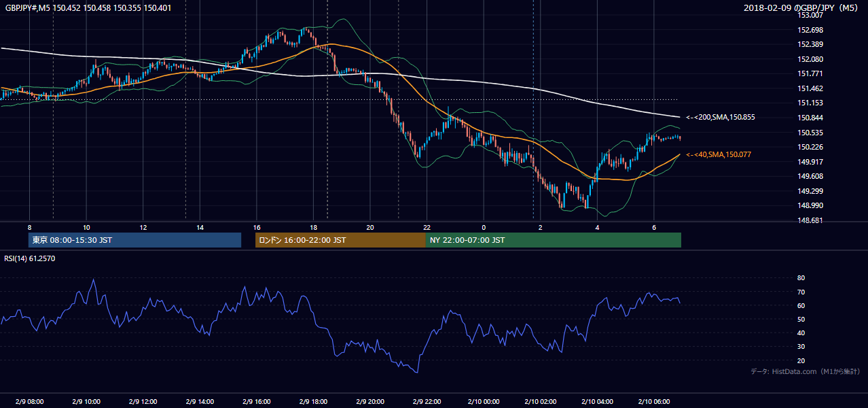868x408 pixels.
Task: Click the RSI scale value 20
Action: click(801, 360)
